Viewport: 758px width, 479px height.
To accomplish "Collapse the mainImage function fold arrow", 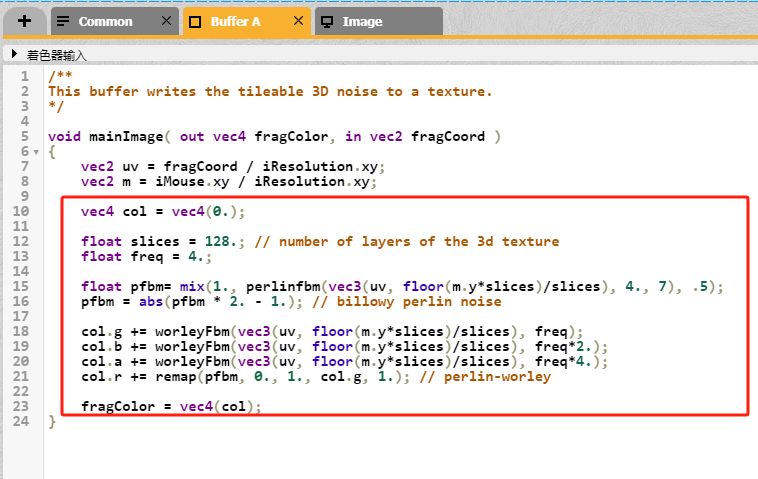I will [37, 152].
